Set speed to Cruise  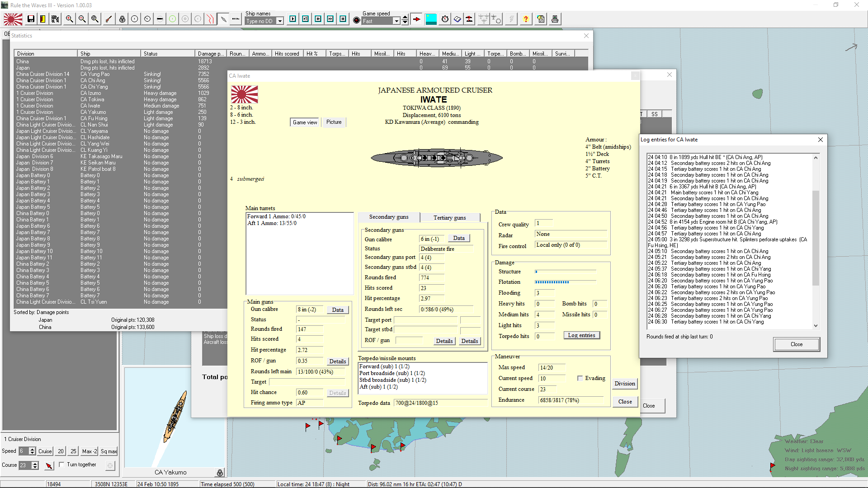[x=45, y=451]
